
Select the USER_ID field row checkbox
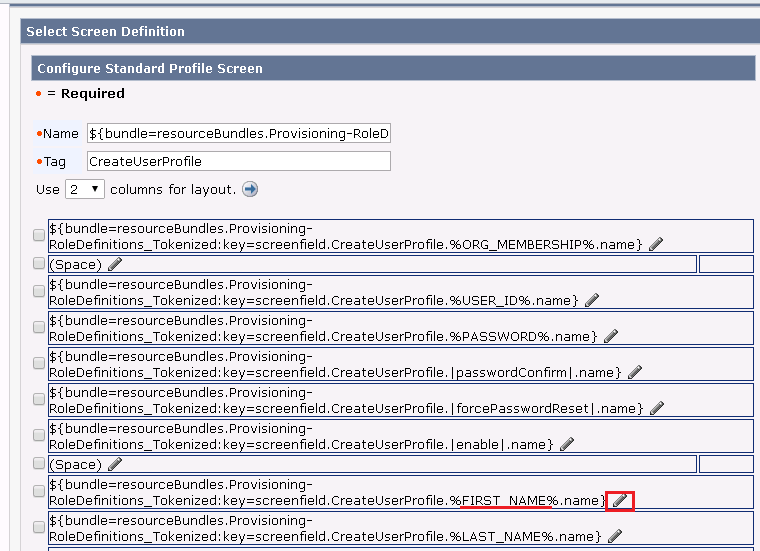(39, 292)
